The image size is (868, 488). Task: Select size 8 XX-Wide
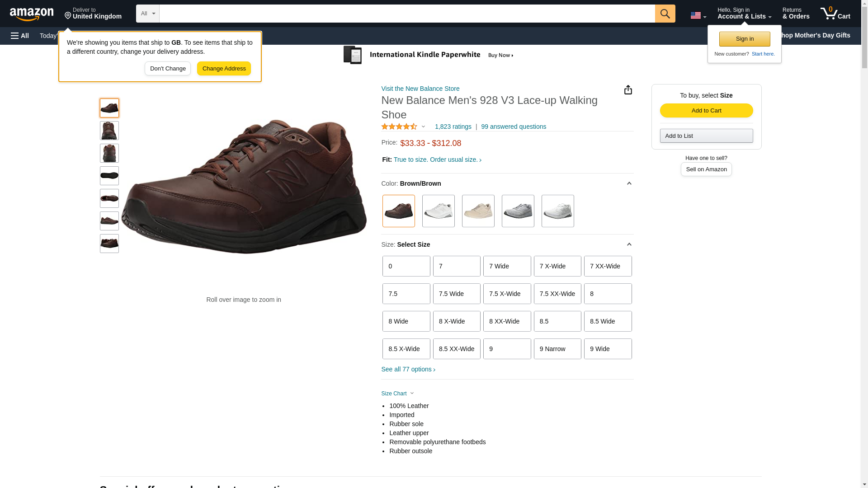506,321
